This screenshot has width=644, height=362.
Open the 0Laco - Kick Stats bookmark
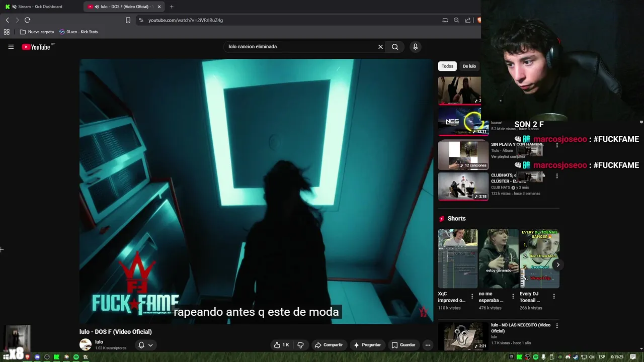click(78, 32)
